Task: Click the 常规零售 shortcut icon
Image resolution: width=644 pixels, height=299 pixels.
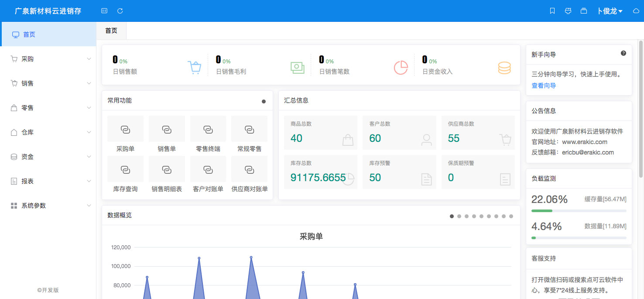Action: coord(249,129)
